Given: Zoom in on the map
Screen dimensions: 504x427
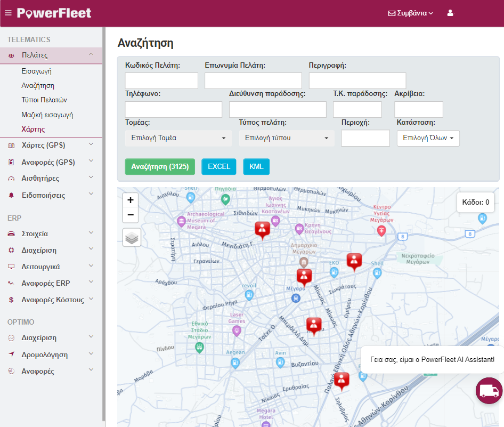Looking at the screenshot, I should click(x=131, y=200).
